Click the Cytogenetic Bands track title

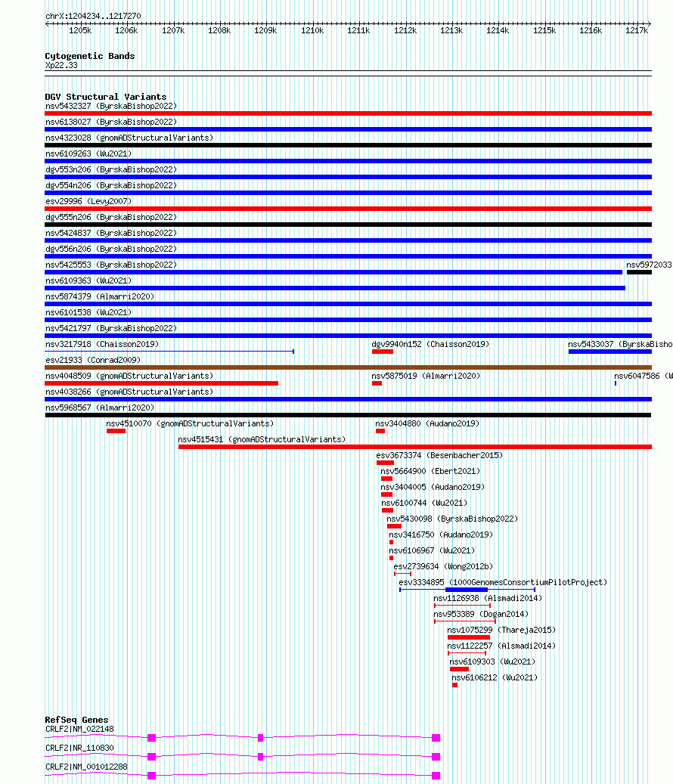coord(90,56)
